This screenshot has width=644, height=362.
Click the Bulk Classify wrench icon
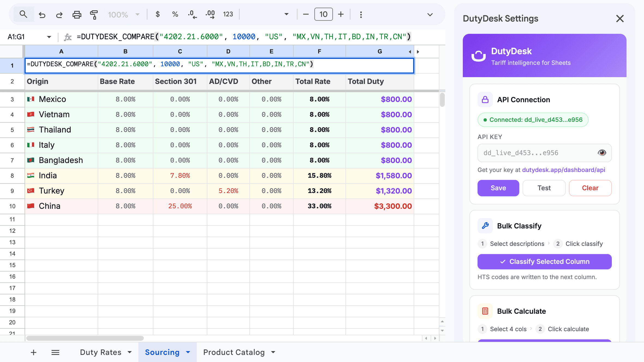[x=485, y=226]
